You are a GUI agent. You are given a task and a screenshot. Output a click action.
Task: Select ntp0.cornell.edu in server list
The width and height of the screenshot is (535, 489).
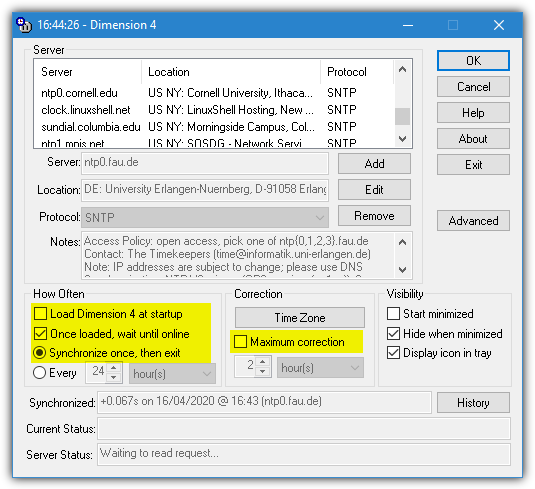tap(214, 93)
